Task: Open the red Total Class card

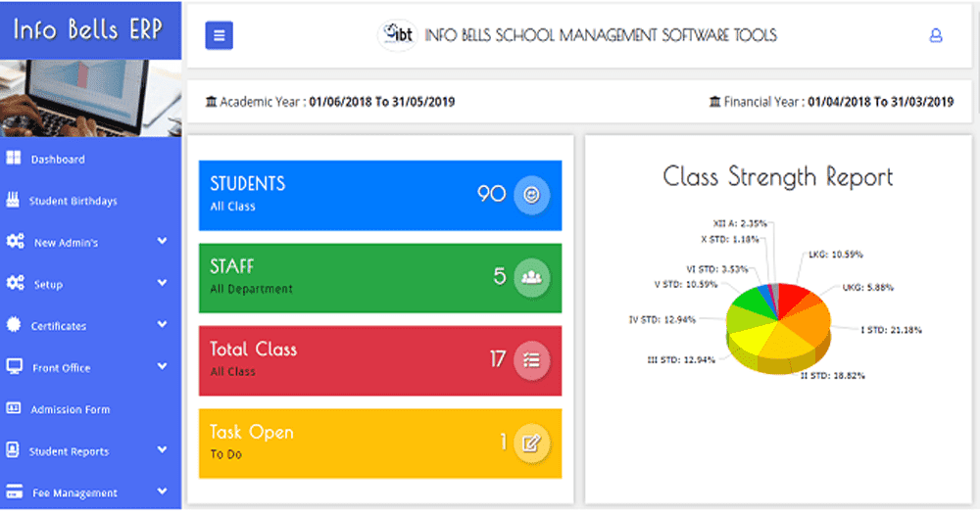Action: [x=380, y=360]
